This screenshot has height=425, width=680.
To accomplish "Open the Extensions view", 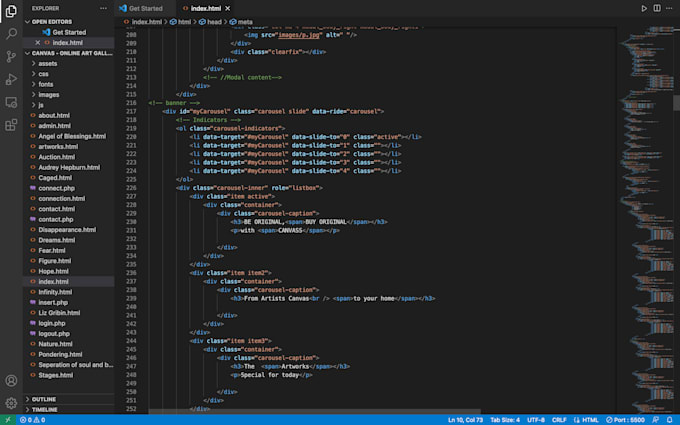I will coord(11,125).
